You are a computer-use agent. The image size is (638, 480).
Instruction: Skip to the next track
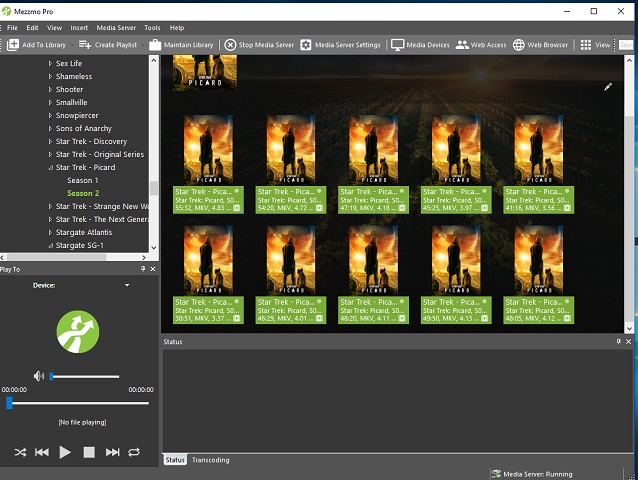[x=112, y=452]
